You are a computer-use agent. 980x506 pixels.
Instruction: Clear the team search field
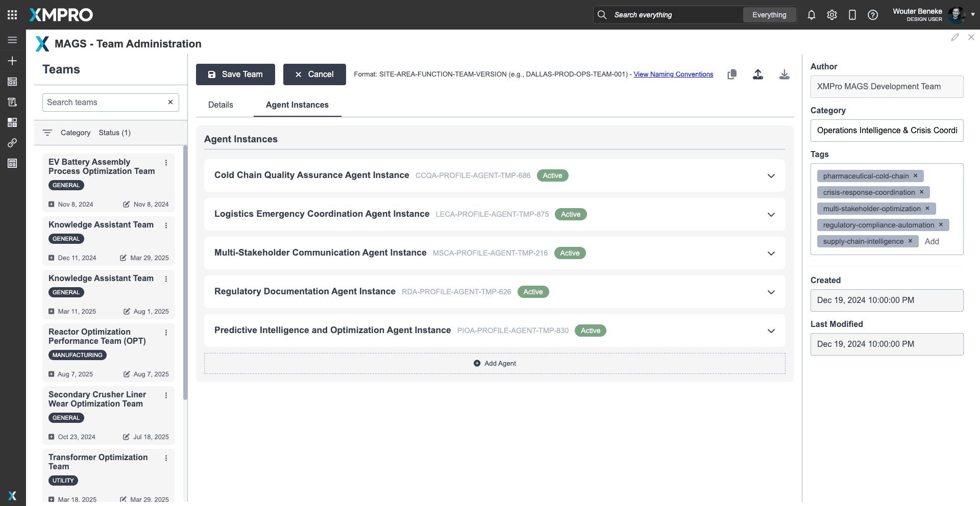pyautogui.click(x=170, y=102)
